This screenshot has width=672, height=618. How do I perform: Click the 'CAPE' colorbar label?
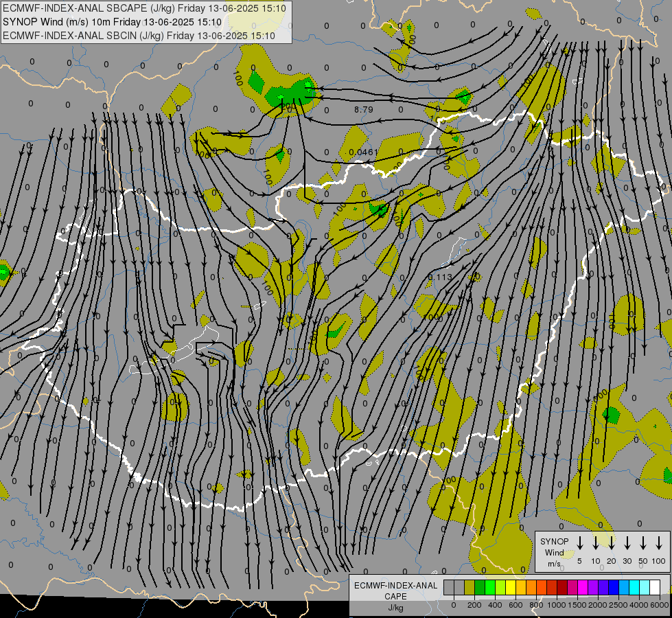[395, 597]
